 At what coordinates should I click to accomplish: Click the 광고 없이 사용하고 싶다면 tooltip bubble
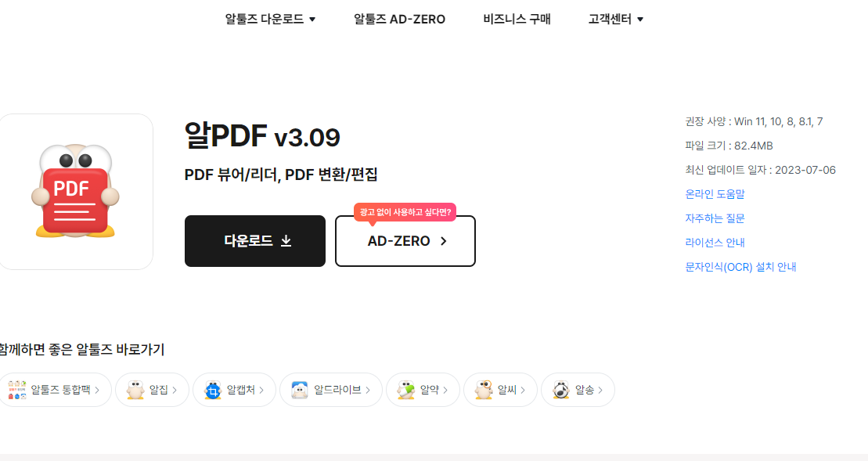pyautogui.click(x=405, y=212)
